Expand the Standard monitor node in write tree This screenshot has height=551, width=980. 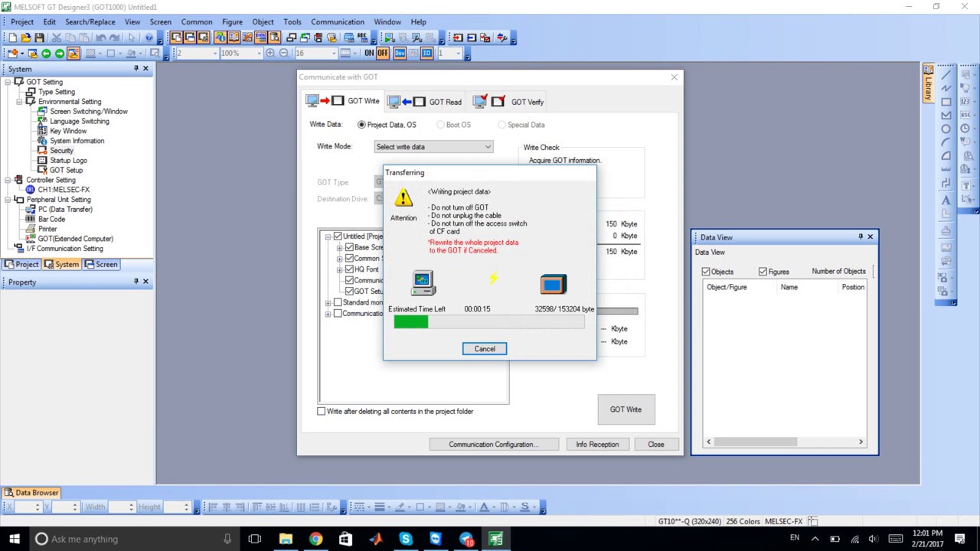[x=328, y=302]
